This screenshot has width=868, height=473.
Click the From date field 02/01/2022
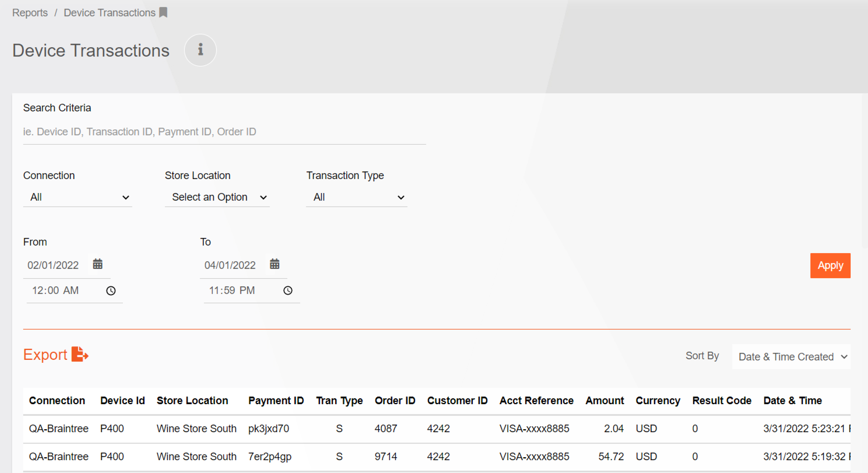click(x=53, y=265)
